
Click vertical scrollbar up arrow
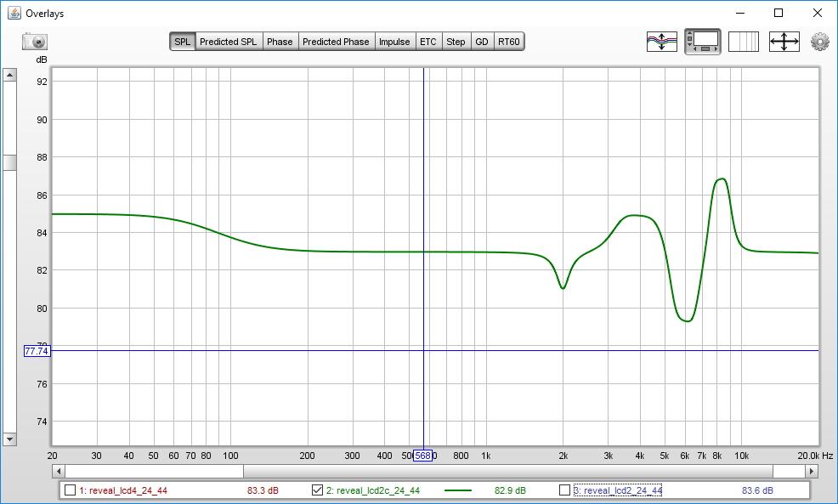(9, 75)
